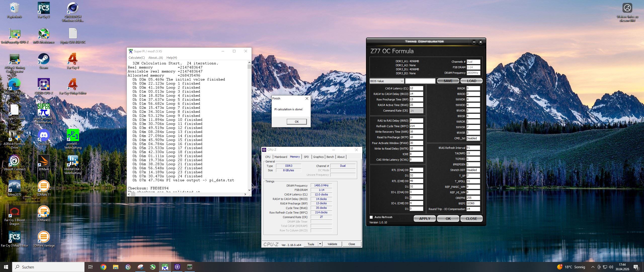Switch to the Mainboard tab in CPU-Z
The image size is (644, 272).
pos(280,157)
